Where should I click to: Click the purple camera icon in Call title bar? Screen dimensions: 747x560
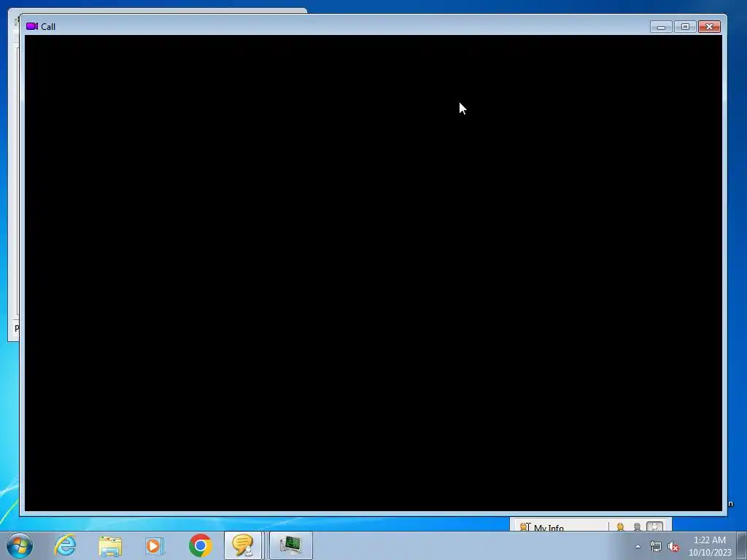point(32,26)
